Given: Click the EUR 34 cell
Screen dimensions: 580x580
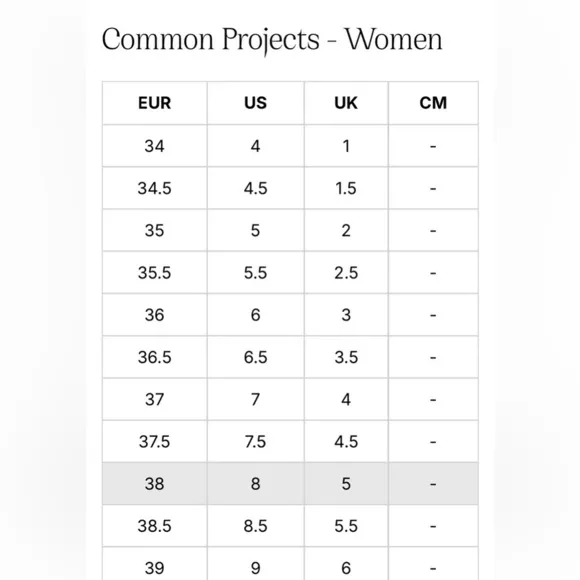Looking at the screenshot, I should coord(155,146).
